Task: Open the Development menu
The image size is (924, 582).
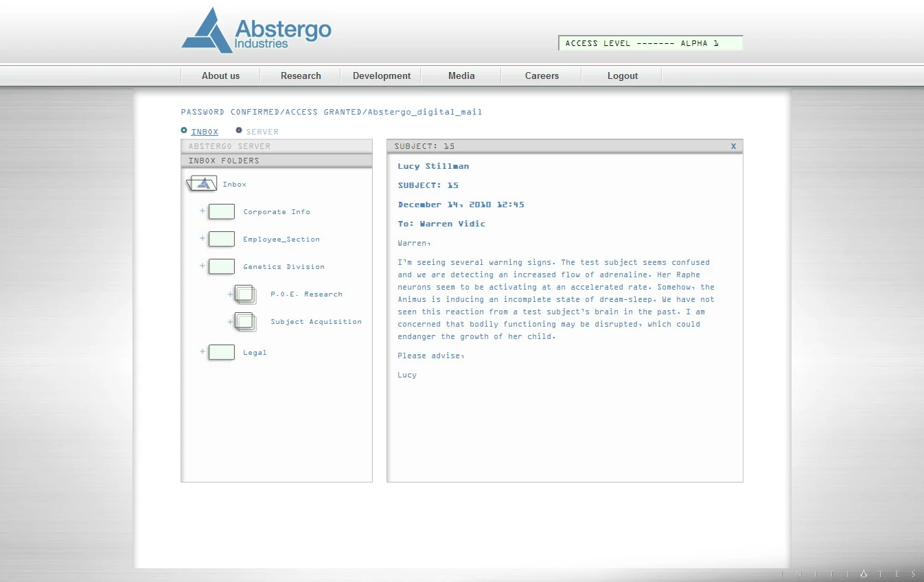Action: tap(382, 75)
